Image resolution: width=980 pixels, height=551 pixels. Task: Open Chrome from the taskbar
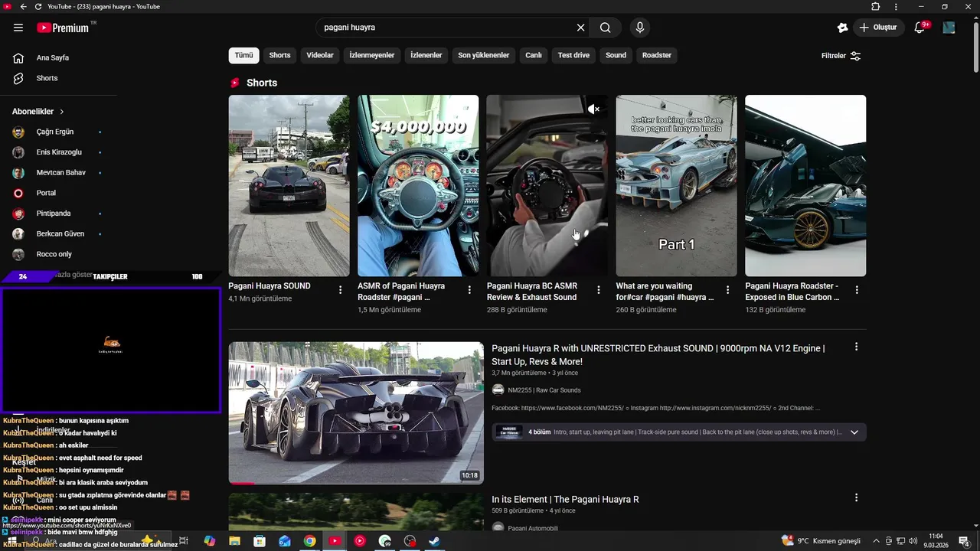tap(309, 541)
